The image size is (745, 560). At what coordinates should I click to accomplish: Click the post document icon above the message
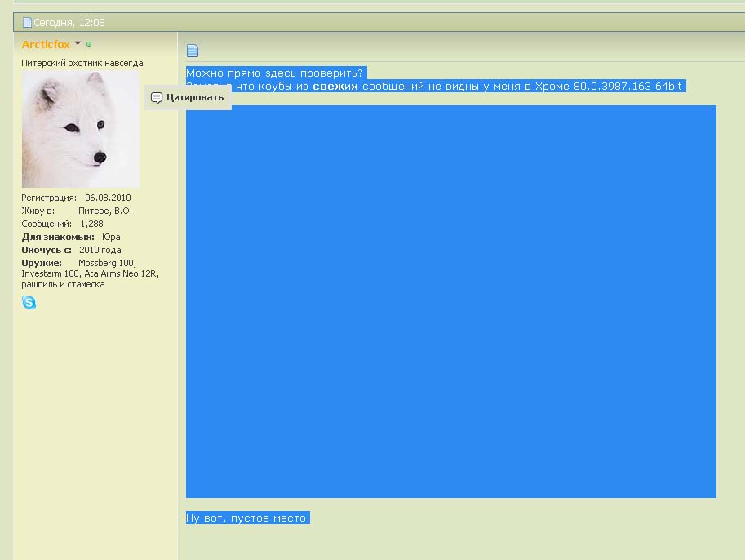click(193, 51)
